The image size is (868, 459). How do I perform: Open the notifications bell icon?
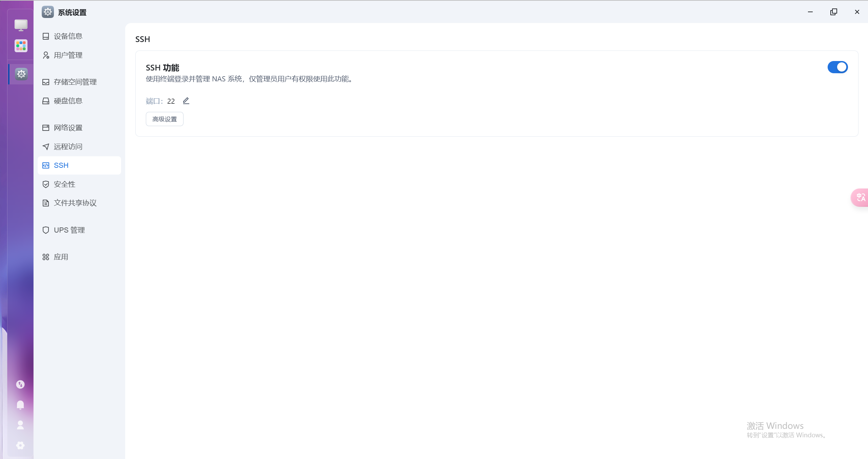point(20,404)
